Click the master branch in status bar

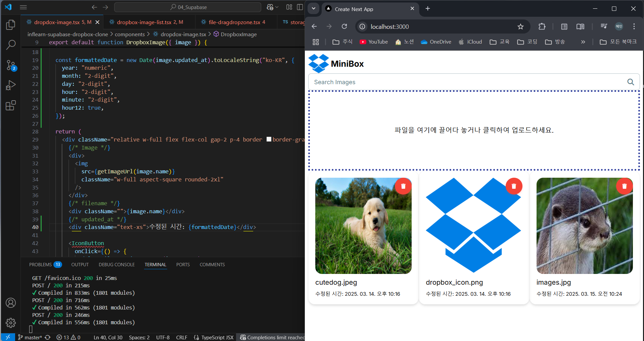30,337
